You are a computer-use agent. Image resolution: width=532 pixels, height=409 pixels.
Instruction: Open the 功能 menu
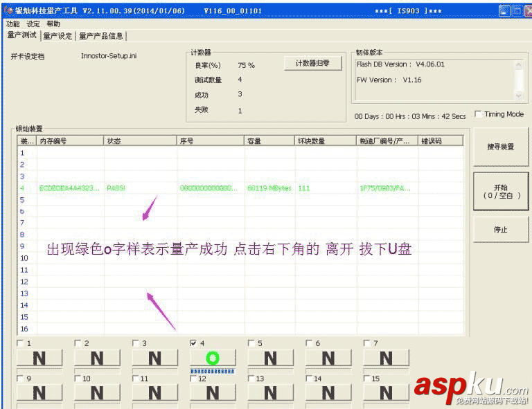pos(13,24)
